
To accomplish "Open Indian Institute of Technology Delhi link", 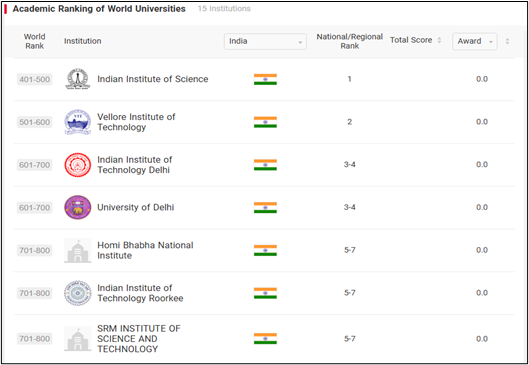I will (135, 165).
